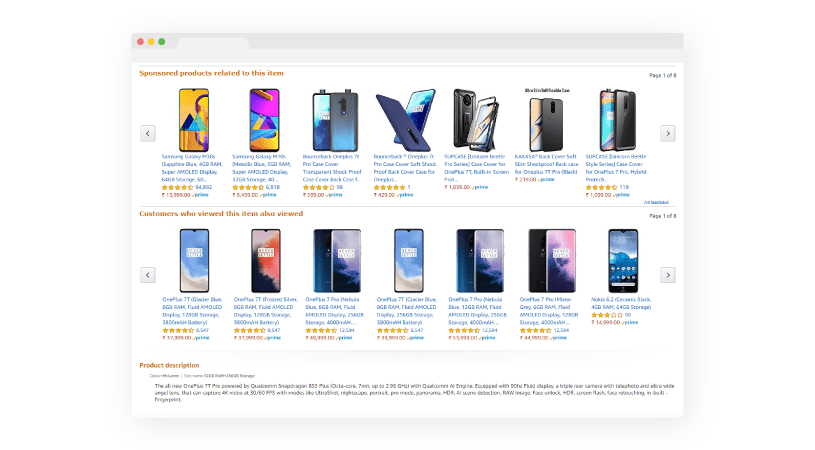Advance to next sponsored products page
Viewport: 815px width, 450px height.
[x=668, y=134]
